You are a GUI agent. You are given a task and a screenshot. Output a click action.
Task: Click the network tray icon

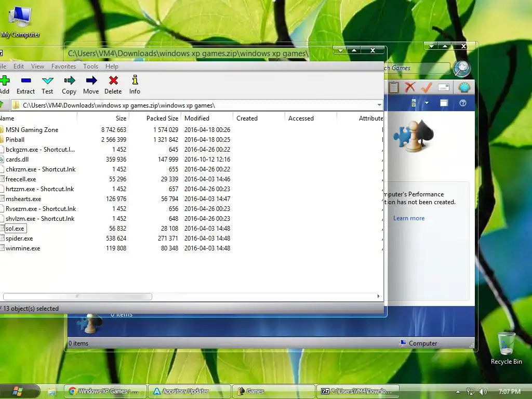(x=470, y=392)
